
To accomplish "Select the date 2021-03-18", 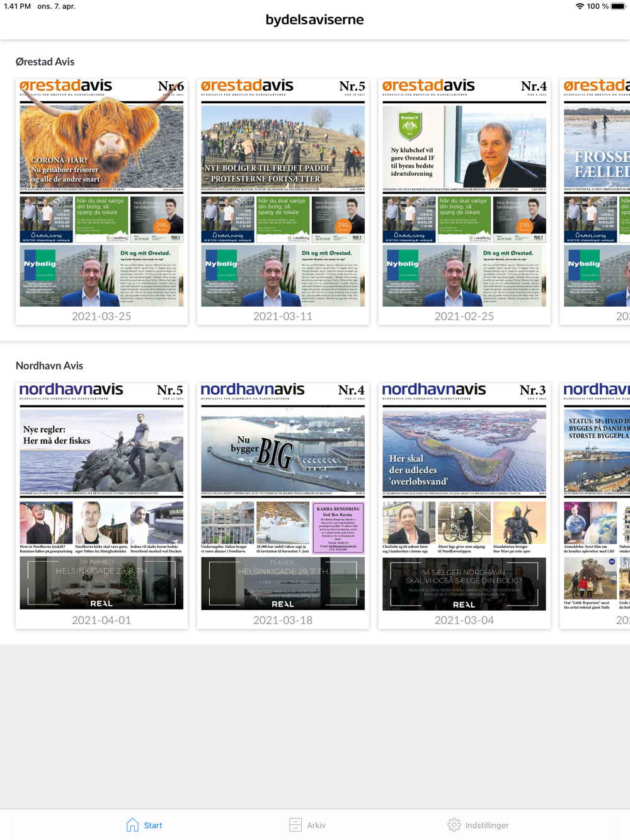I will coord(283,620).
